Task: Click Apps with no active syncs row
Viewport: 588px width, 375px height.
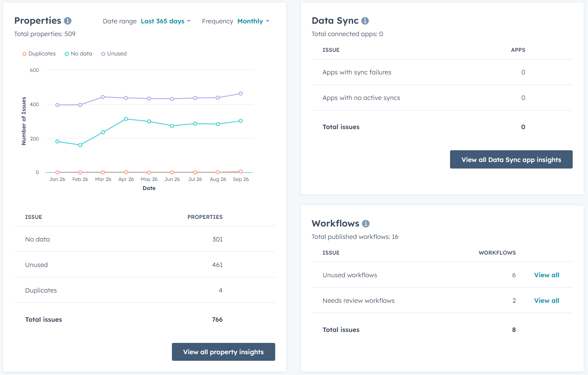Action: (x=442, y=98)
